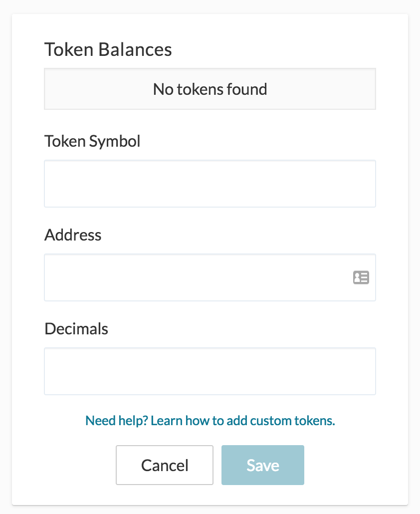
Task: Click the Address field label
Action: pyautogui.click(x=73, y=235)
